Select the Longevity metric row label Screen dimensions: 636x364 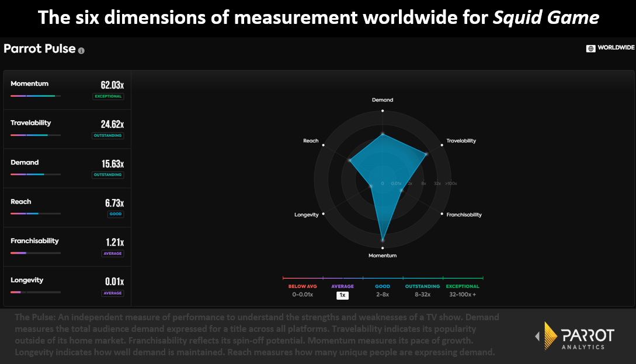pos(27,280)
